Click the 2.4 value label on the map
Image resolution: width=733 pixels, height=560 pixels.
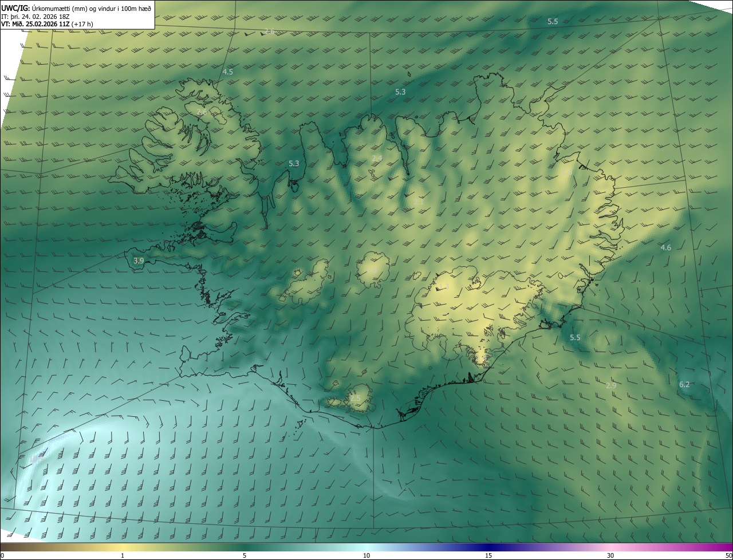pyautogui.click(x=377, y=158)
